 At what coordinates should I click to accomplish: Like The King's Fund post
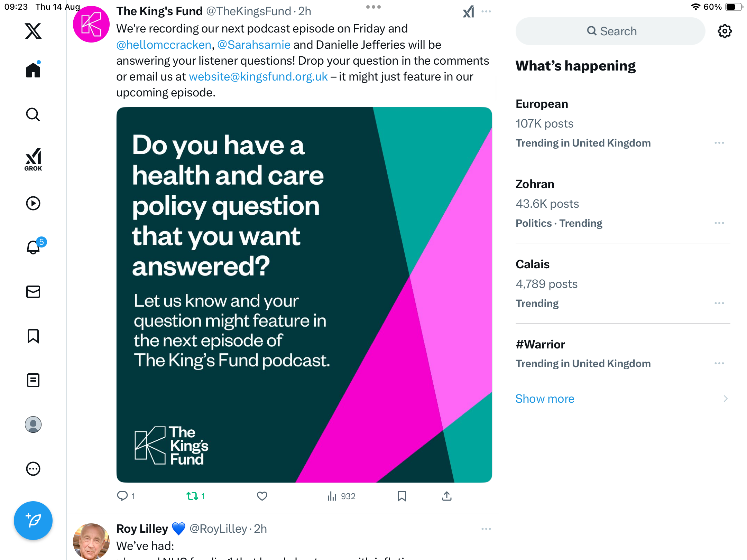pyautogui.click(x=262, y=496)
